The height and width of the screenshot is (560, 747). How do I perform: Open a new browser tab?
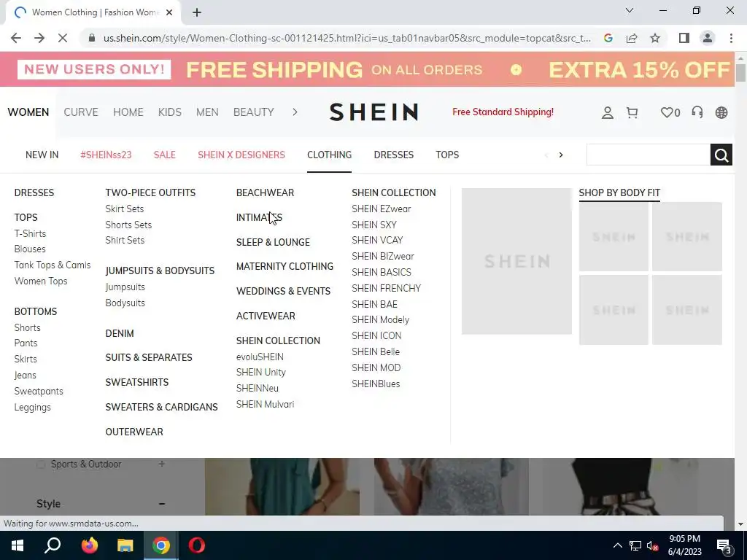click(x=197, y=13)
